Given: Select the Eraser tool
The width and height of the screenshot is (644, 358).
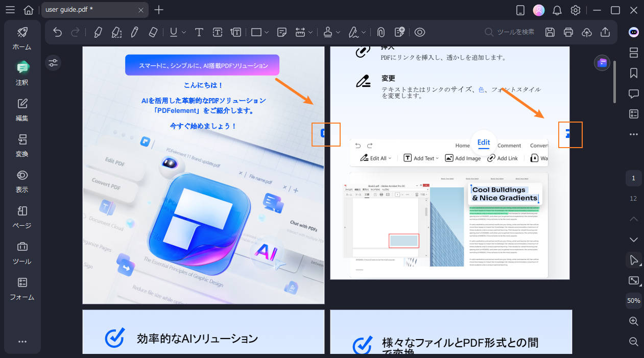Looking at the screenshot, I should pos(152,32).
